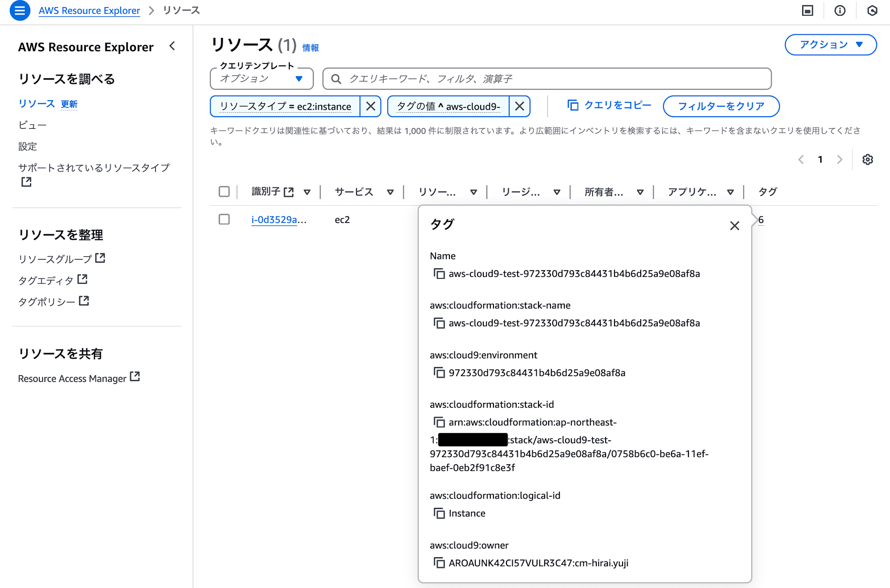The image size is (890, 588).
Task: Click the リソースタイプ = ec2:instance filter token
Action: coord(285,106)
